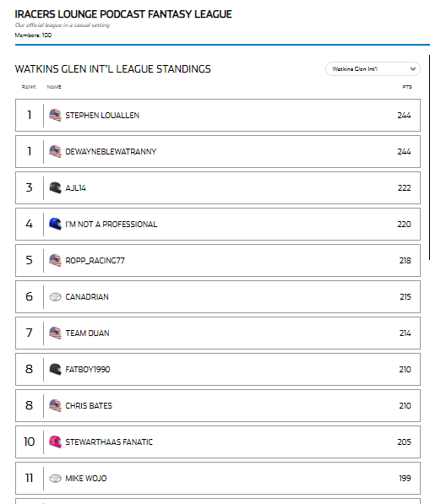
Task: Open the Chris Bates team name
Action: pyautogui.click(x=89, y=405)
